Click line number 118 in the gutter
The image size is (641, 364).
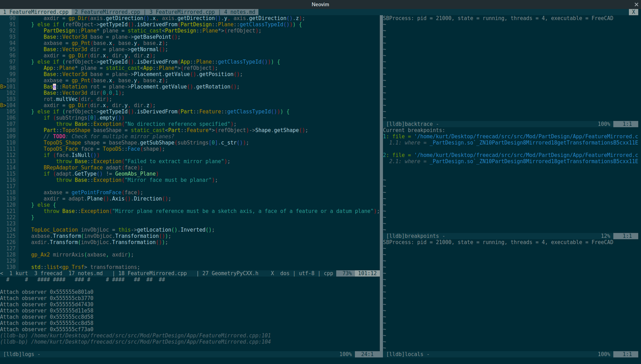pos(11,192)
